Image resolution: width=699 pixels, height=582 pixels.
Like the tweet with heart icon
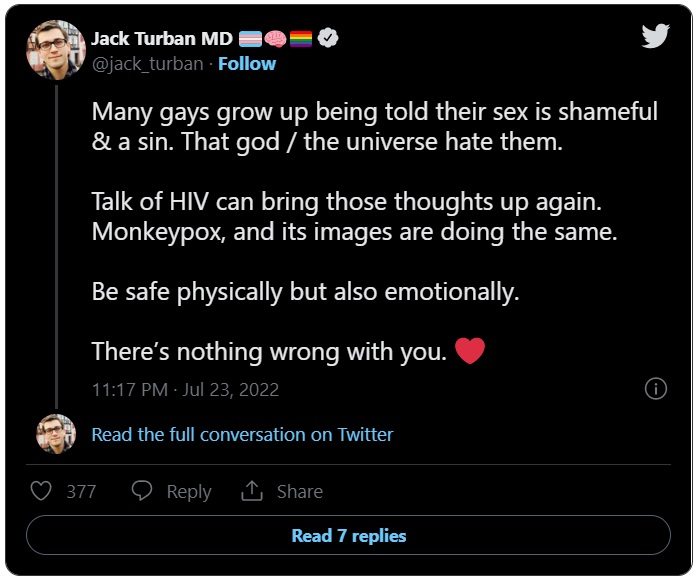pos(41,491)
